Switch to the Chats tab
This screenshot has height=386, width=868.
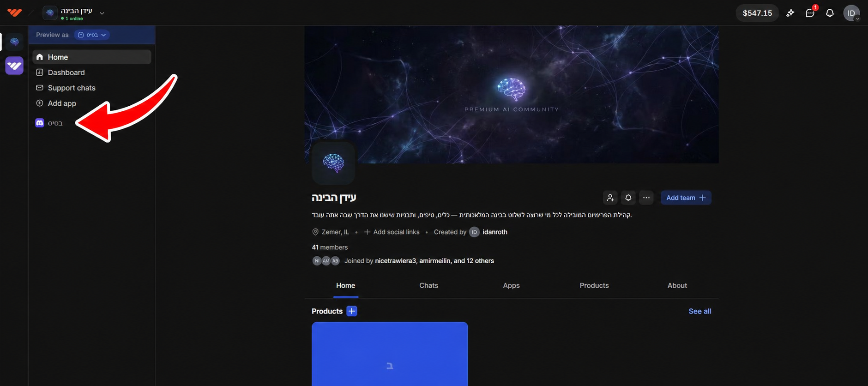tap(428, 285)
